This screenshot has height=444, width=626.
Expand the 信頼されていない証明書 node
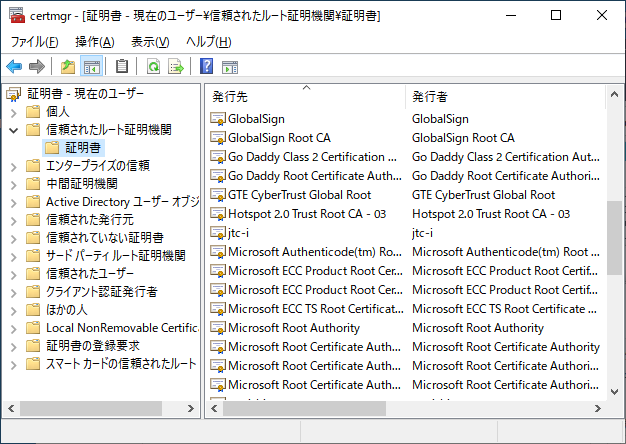point(14,238)
